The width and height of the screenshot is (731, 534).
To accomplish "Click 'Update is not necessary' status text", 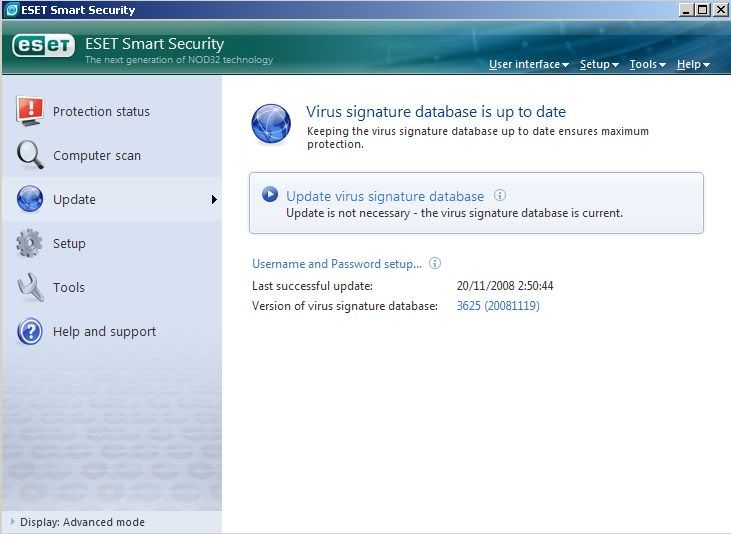I will coord(455,213).
